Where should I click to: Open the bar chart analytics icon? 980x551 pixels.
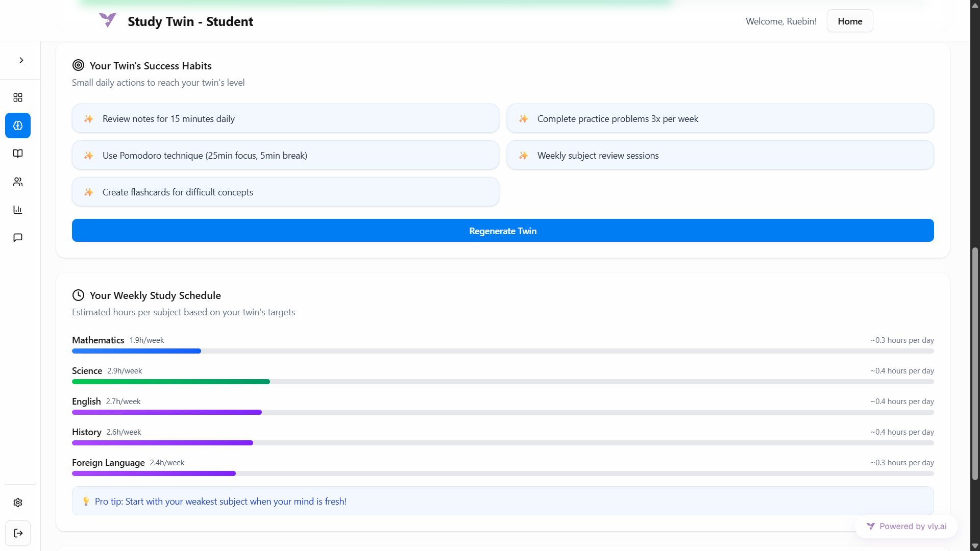[x=18, y=210]
